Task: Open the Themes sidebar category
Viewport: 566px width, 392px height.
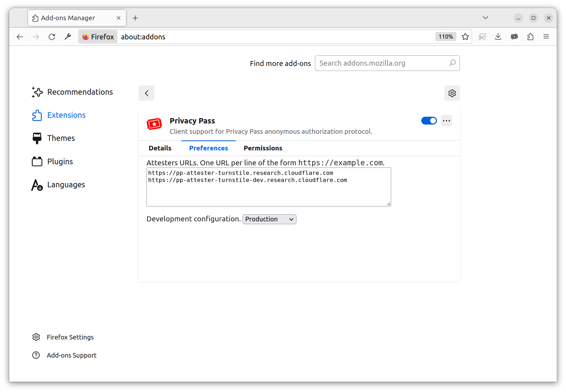Action: coord(54,138)
